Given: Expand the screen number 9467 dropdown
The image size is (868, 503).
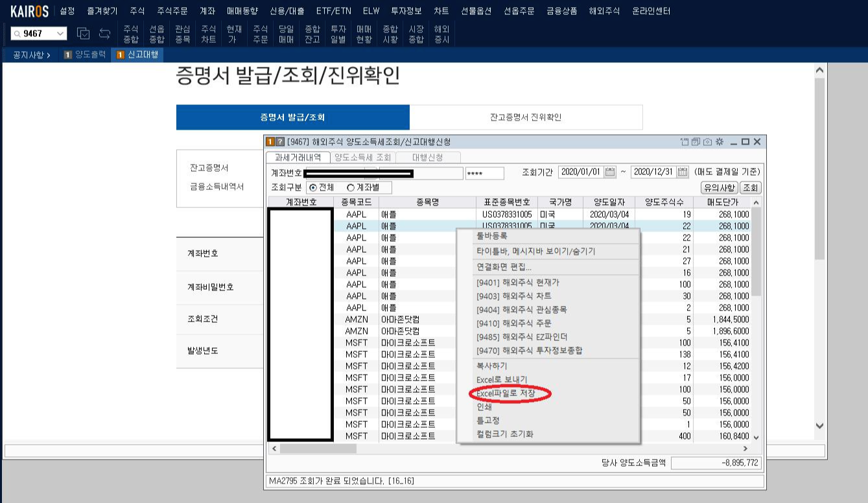Looking at the screenshot, I should click(60, 34).
